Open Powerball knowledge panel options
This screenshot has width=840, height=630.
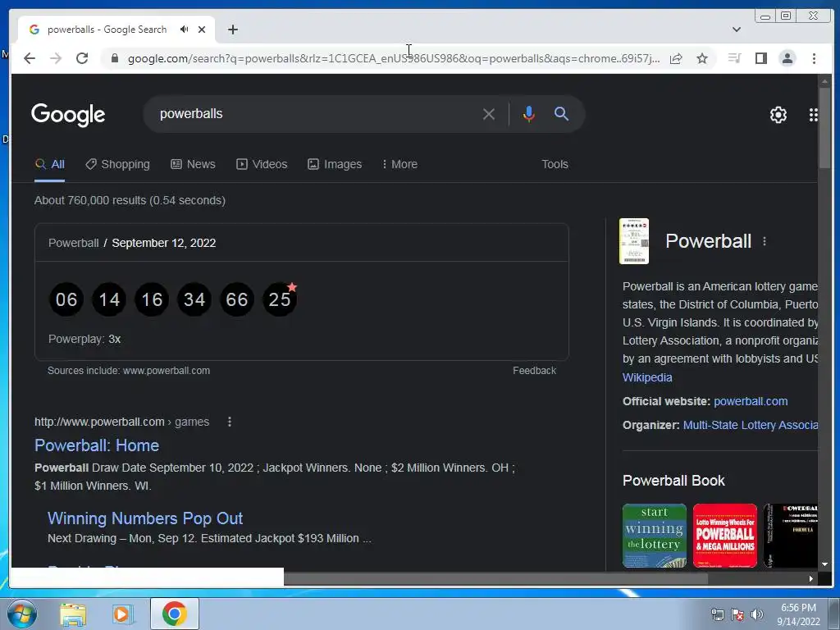point(765,242)
